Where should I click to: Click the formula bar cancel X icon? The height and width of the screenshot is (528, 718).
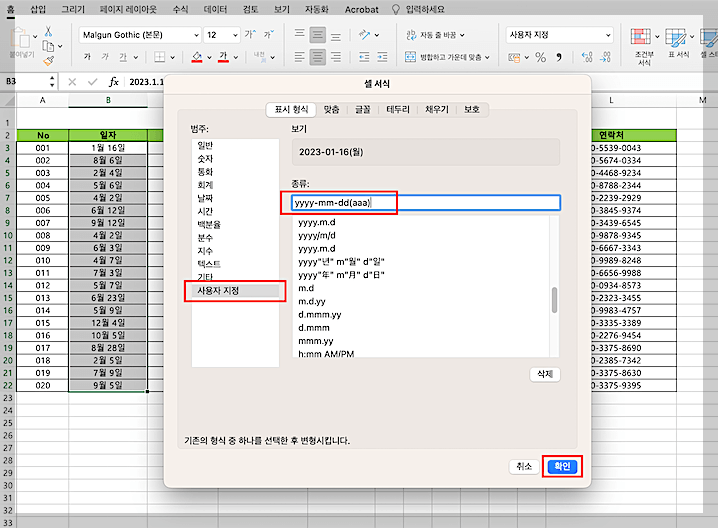point(72,82)
